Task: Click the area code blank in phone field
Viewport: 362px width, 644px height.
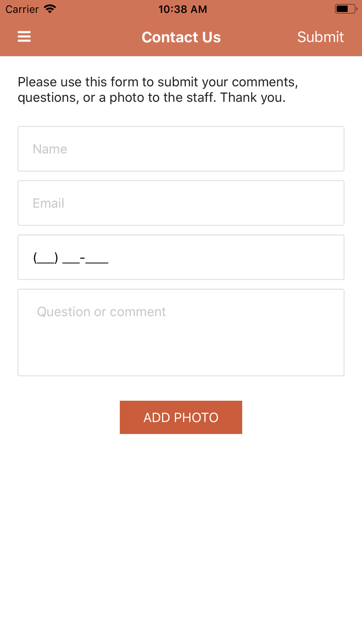Action: [x=46, y=258]
